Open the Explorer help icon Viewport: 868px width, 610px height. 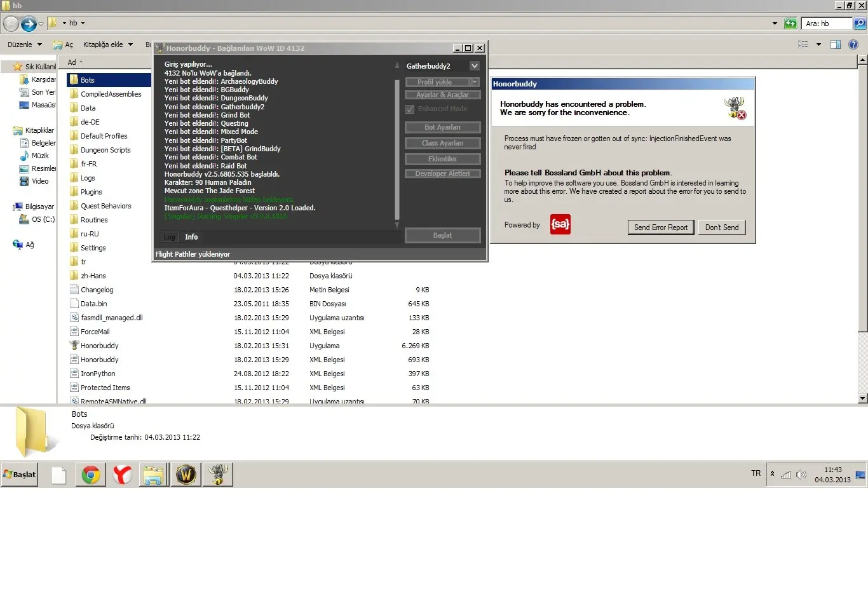tap(853, 44)
